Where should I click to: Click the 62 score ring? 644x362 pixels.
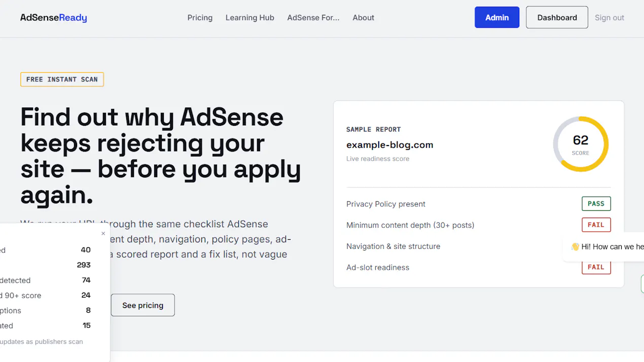581,144
